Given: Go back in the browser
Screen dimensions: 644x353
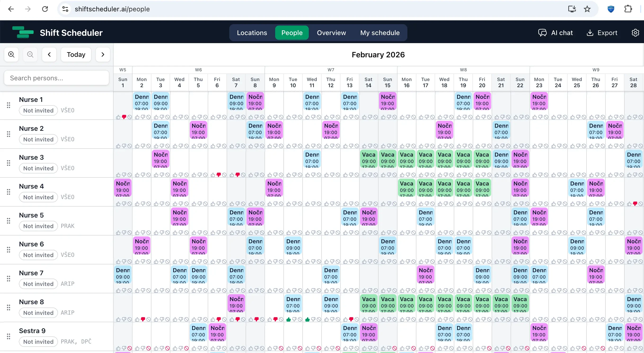Looking at the screenshot, I should [11, 9].
